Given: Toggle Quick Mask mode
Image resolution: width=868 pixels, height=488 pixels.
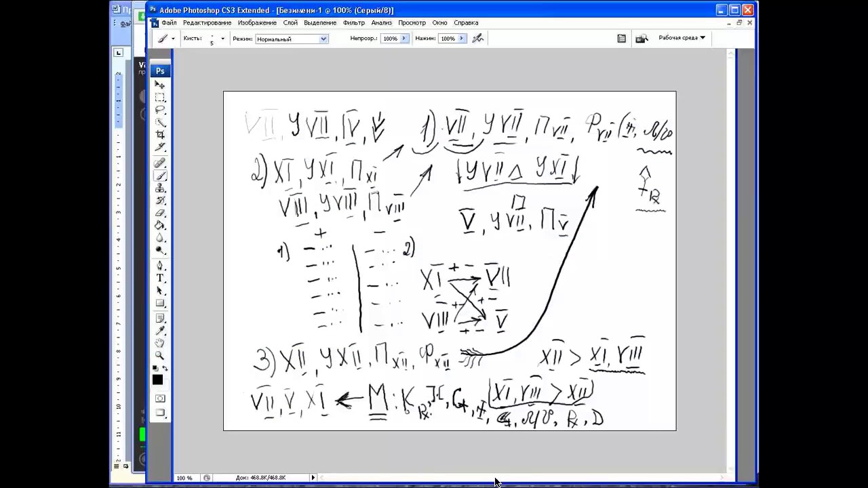Looking at the screenshot, I should tap(160, 398).
